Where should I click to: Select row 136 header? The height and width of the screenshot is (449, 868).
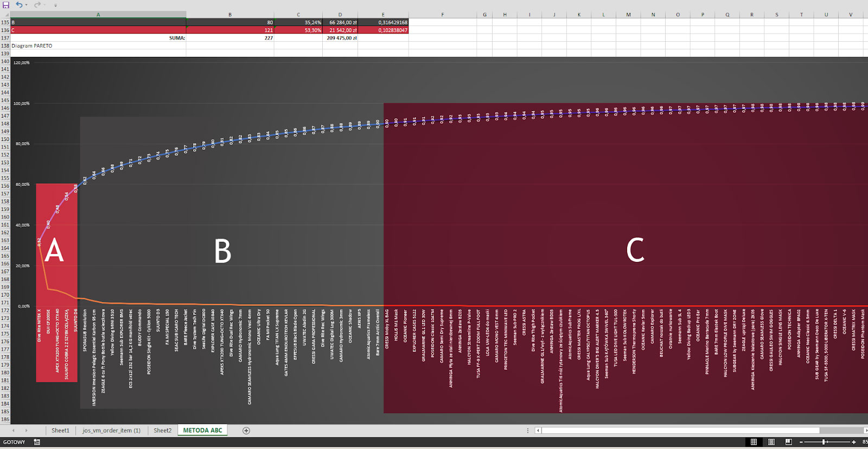(5, 30)
